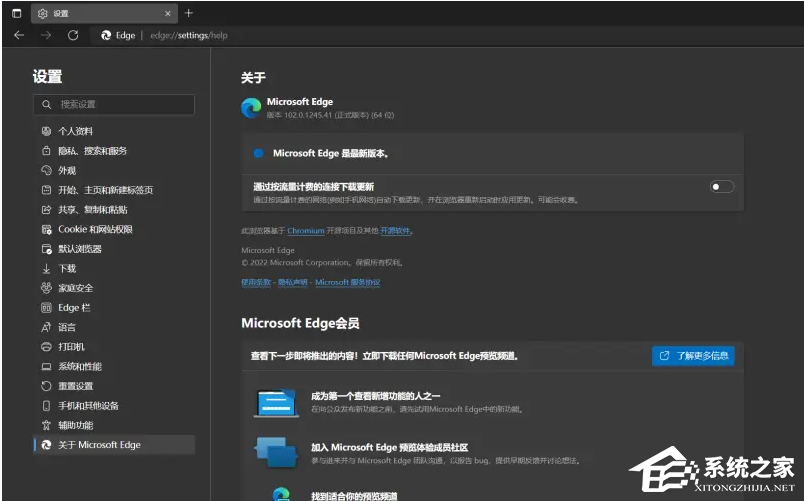Image resolution: width=804 pixels, height=501 pixels.
Task: Click the Cookie 和网站权限 icon
Action: point(46,229)
